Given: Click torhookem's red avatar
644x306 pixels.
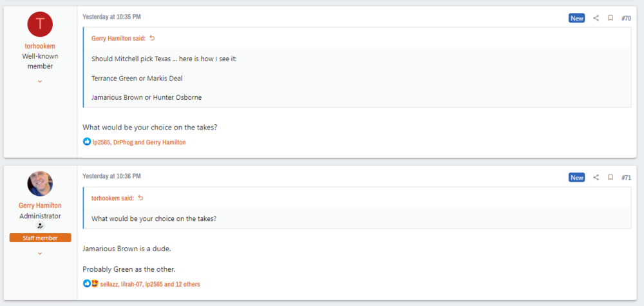Looking at the screenshot, I should point(40,24).
